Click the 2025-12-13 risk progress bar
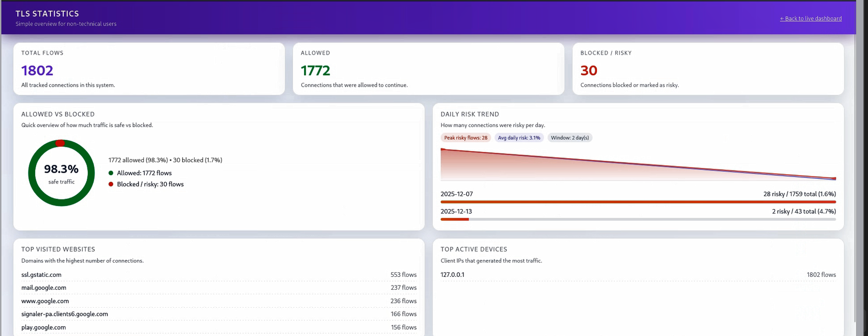868x336 pixels. click(638, 220)
